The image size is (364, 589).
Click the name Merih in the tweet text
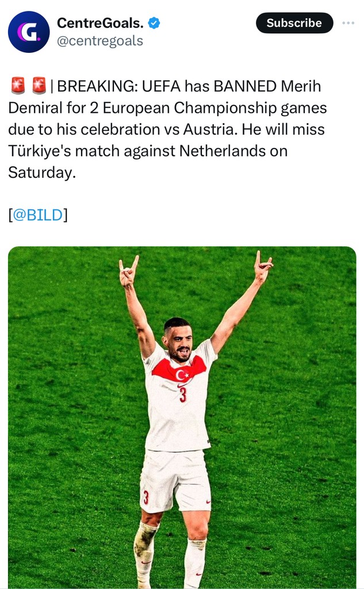click(x=301, y=86)
